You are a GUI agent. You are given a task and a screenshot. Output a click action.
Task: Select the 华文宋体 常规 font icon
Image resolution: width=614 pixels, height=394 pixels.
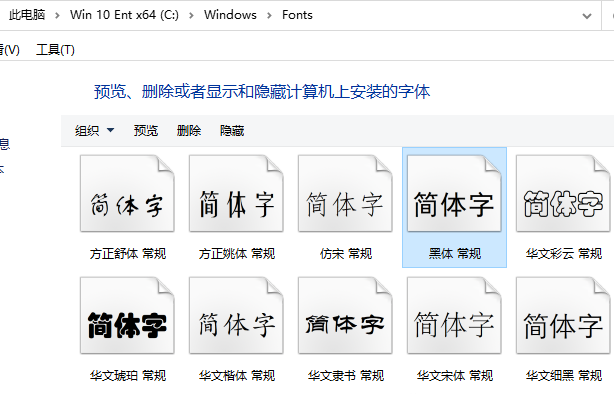pos(454,316)
